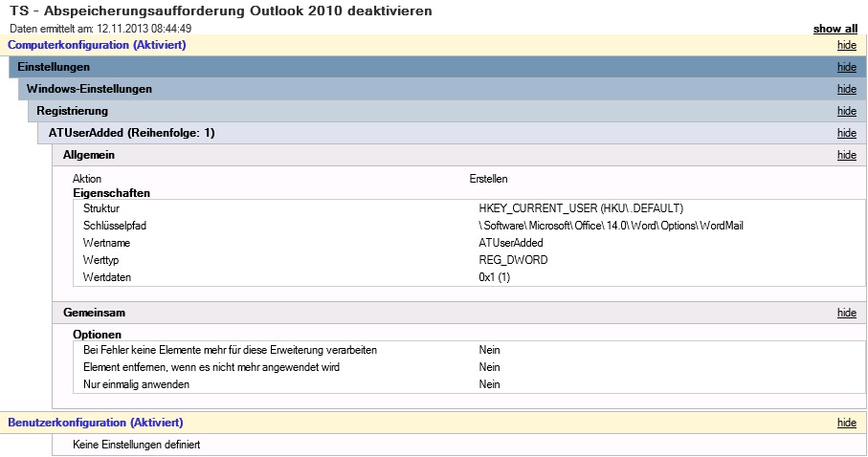
Task: Select the 'ATUserAdded' Wertname value
Action: (511, 243)
